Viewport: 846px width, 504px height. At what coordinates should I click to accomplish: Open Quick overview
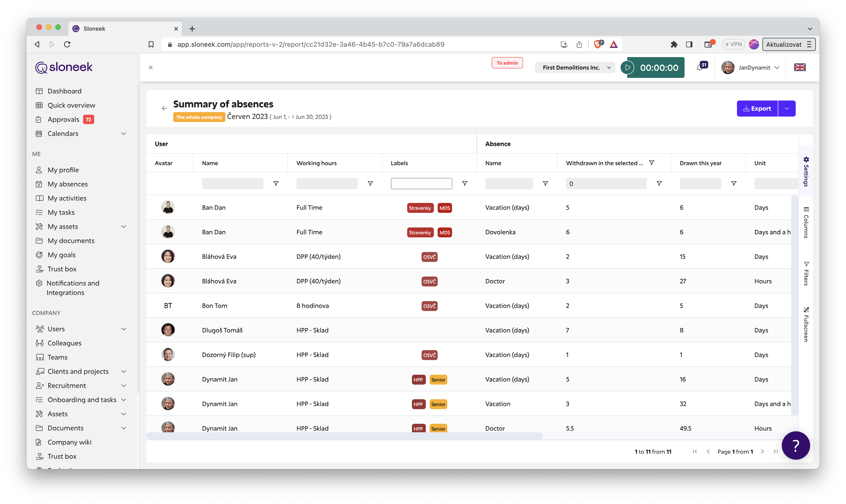point(71,105)
